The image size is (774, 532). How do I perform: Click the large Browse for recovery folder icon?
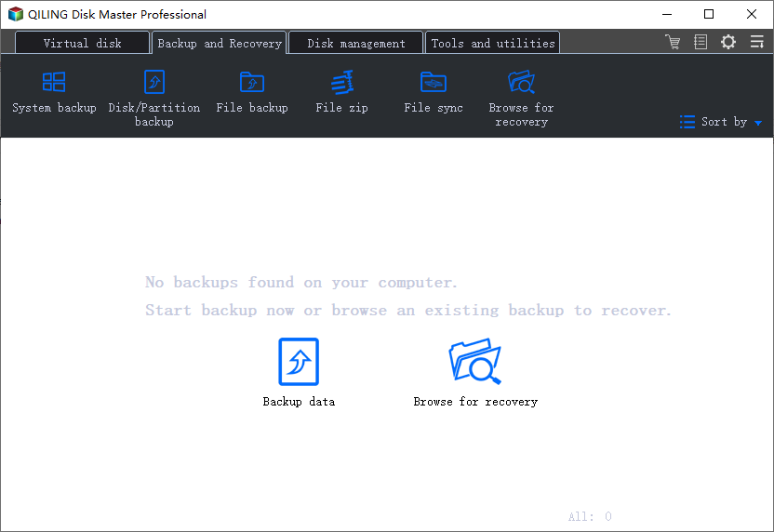click(x=474, y=363)
